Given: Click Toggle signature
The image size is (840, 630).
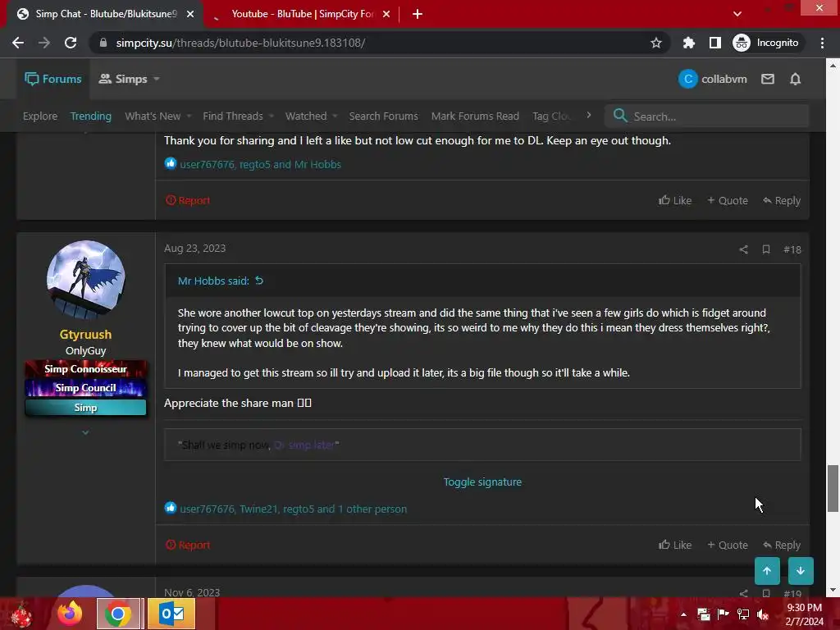Looking at the screenshot, I should (482, 482).
